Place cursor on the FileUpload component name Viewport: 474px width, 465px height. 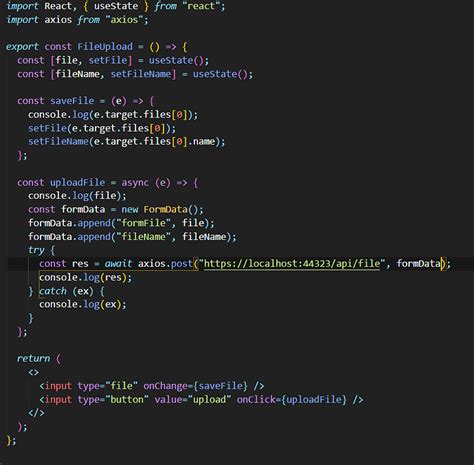tap(105, 46)
